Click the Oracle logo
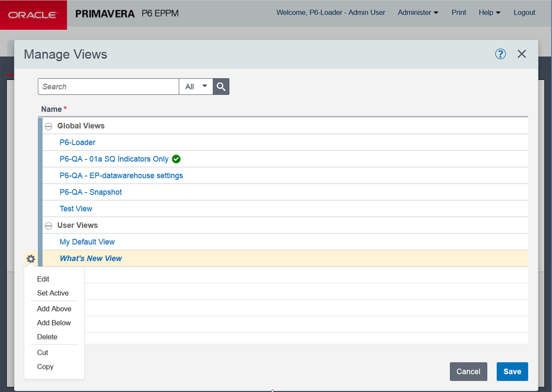Screen dimensions: 552x392 click(x=33, y=15)
